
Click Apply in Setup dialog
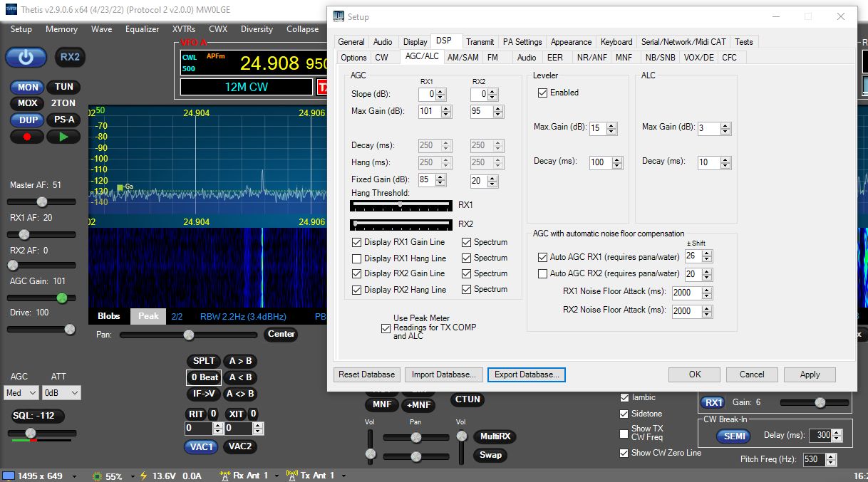[810, 374]
